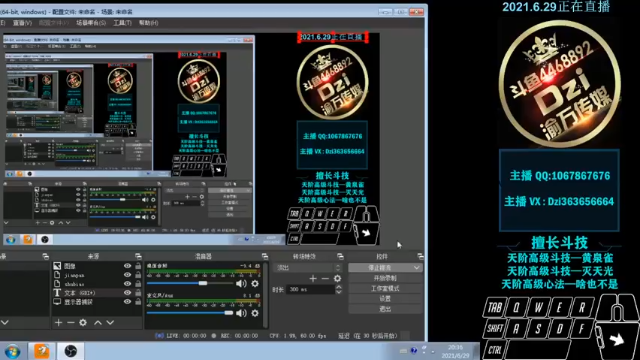Select the jianpan source row
This screenshot has width=640, height=360.
click(x=97, y=275)
